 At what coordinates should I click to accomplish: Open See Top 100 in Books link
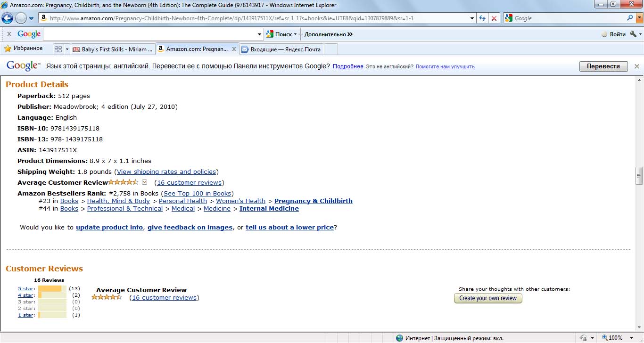click(x=198, y=194)
